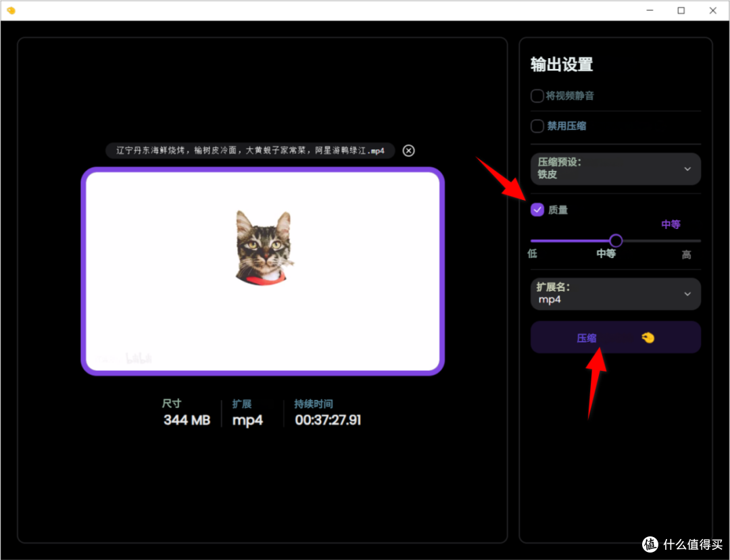Click the 压缩 compress button
The width and height of the screenshot is (730, 560).
click(x=616, y=337)
